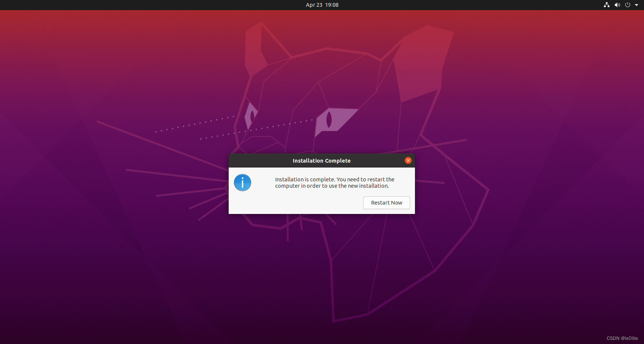644x344 pixels.
Task: Click the blue information icon in dialog
Action: tap(243, 182)
